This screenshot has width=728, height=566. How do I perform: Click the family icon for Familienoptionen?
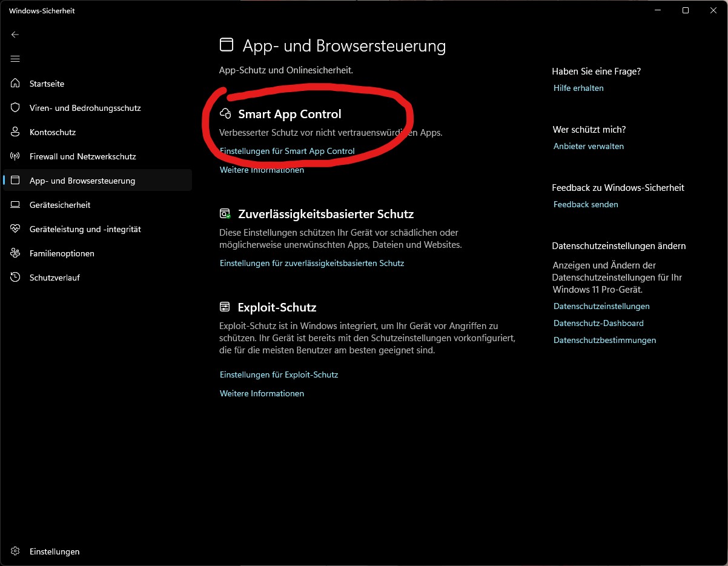coord(16,253)
